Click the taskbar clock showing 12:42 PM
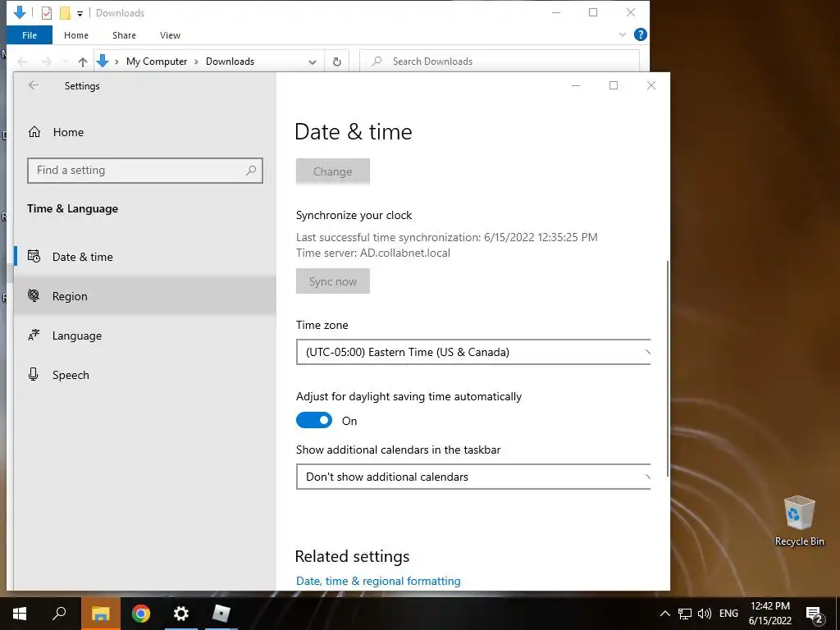Viewport: 840px width, 630px height. pyautogui.click(x=769, y=614)
